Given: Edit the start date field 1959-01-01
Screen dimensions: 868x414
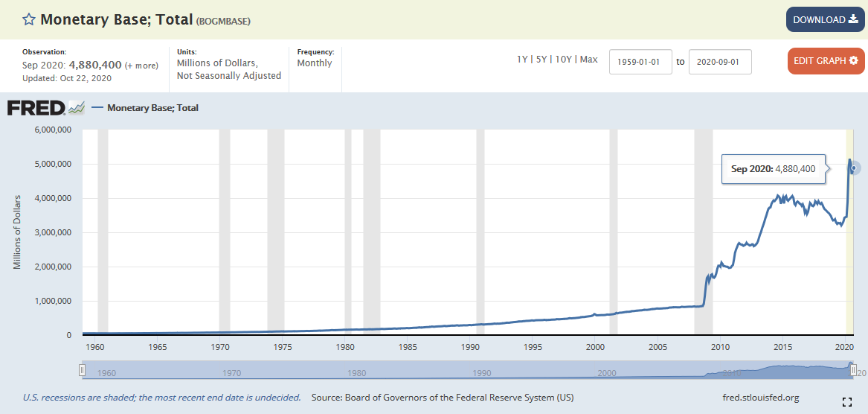Looking at the screenshot, I should [x=640, y=62].
